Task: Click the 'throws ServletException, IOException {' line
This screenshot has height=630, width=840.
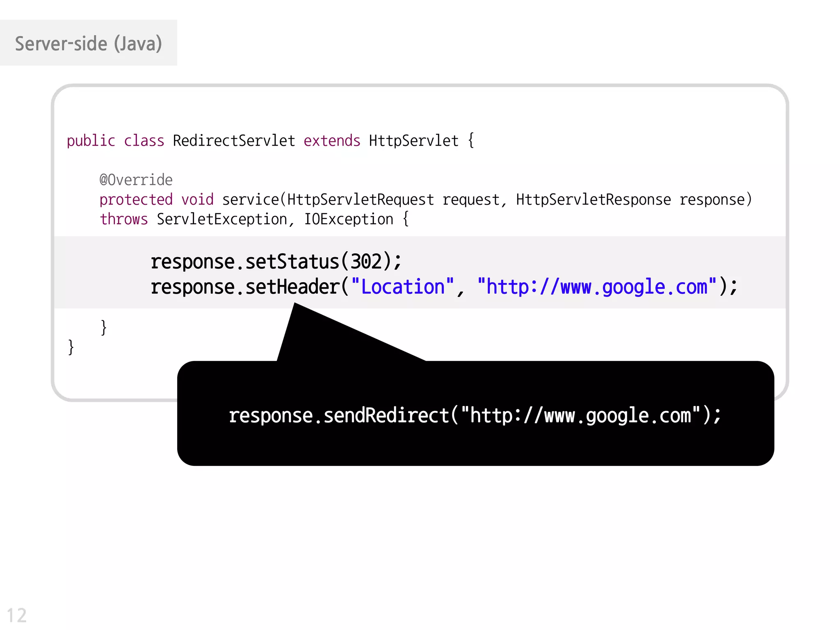Action: pyautogui.click(x=254, y=219)
